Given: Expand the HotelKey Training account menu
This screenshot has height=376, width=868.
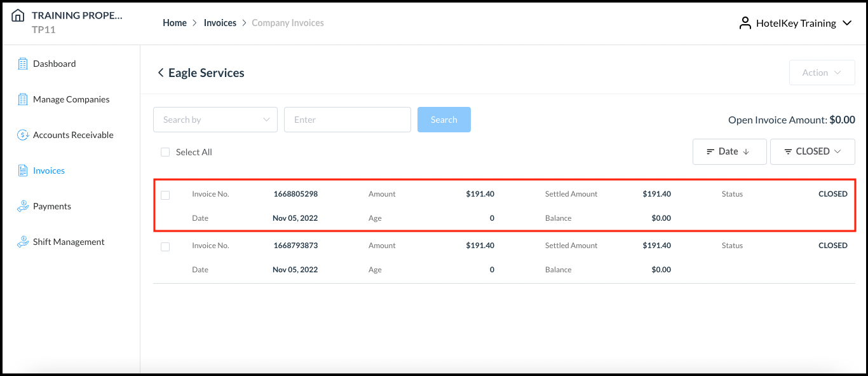Looking at the screenshot, I should 847,23.
